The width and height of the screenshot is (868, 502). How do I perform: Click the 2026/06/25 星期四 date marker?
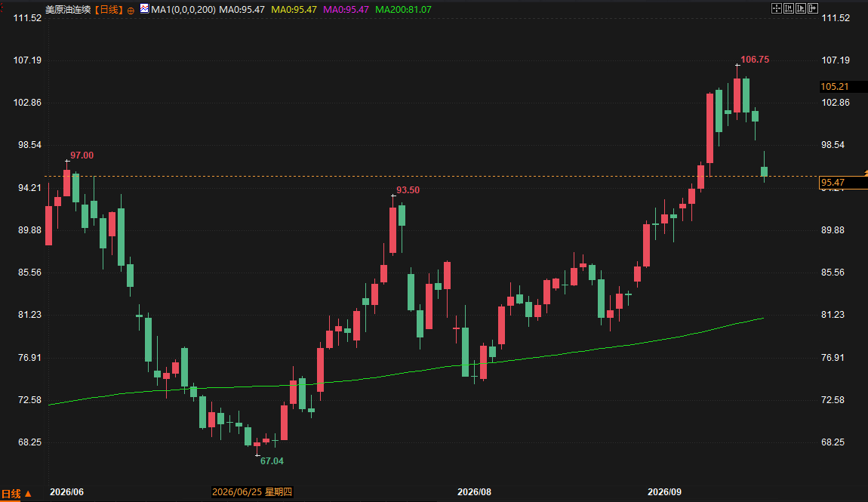[x=252, y=492]
